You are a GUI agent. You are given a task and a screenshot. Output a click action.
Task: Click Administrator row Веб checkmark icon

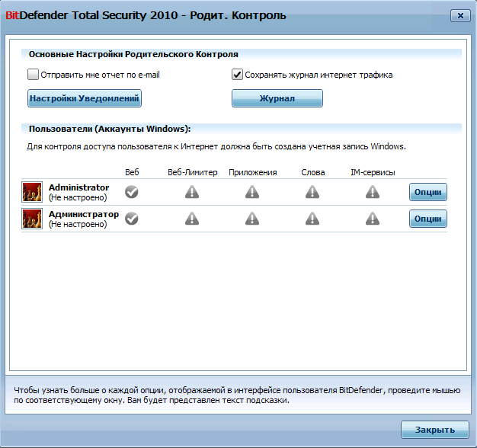(132, 192)
